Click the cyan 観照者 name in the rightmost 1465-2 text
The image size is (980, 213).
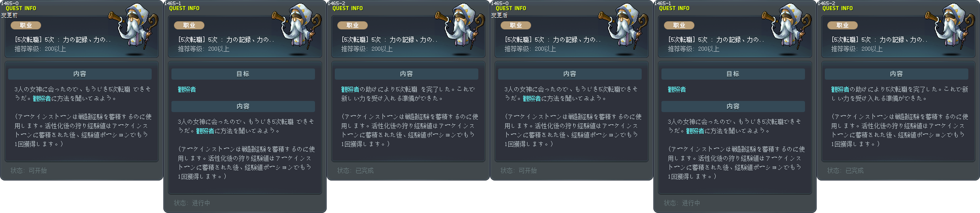click(x=840, y=89)
